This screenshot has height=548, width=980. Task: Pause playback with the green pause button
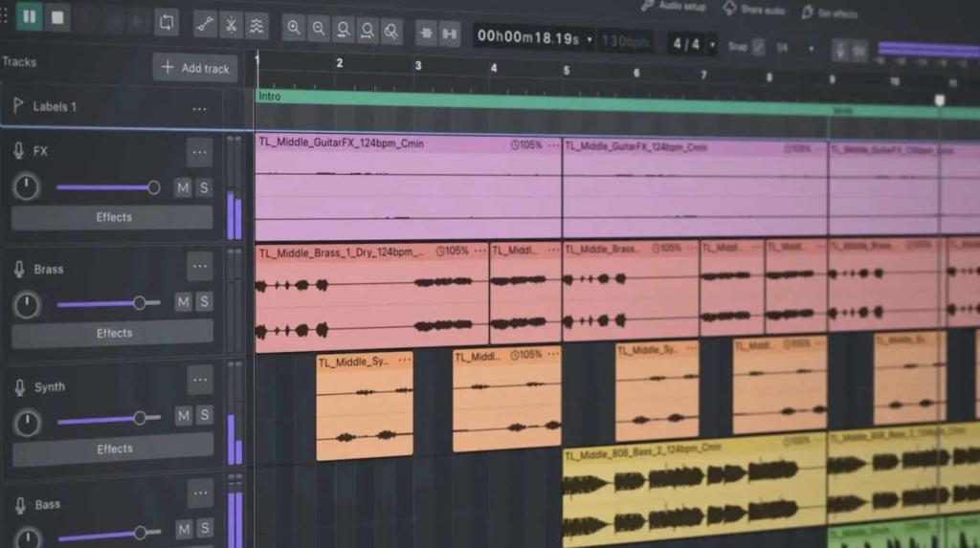point(30,17)
